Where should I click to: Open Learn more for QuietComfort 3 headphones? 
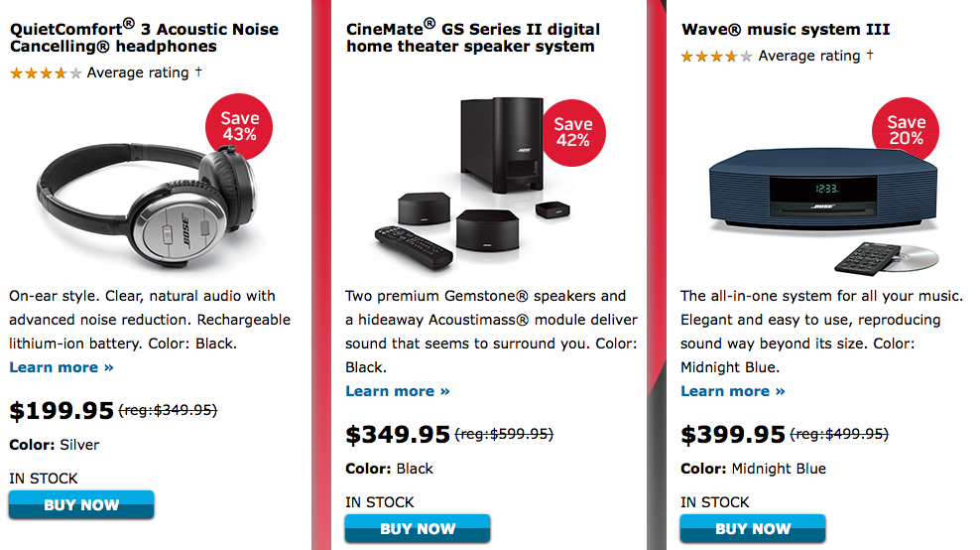tap(61, 367)
